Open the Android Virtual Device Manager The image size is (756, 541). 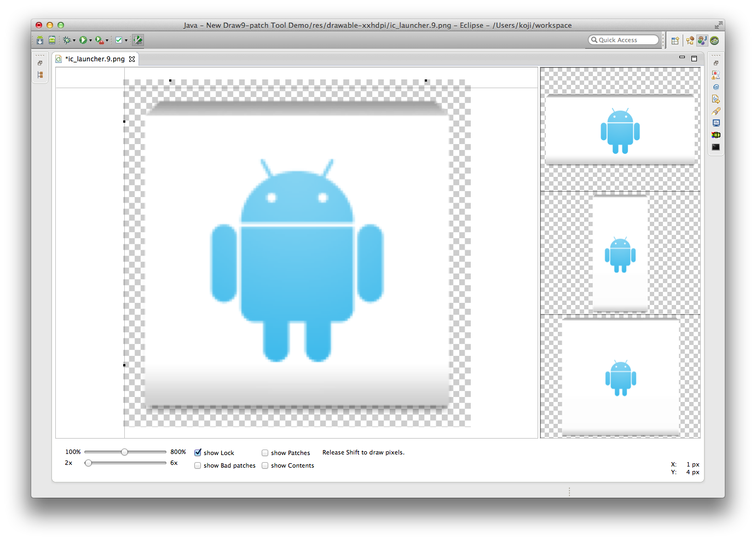click(x=52, y=40)
